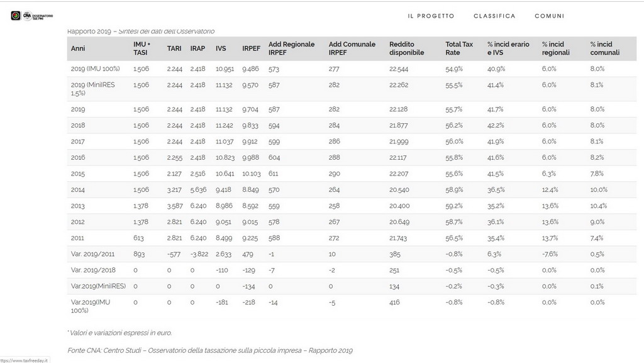Go to the Comuni page
The width and height of the screenshot is (644, 363).
(x=549, y=16)
